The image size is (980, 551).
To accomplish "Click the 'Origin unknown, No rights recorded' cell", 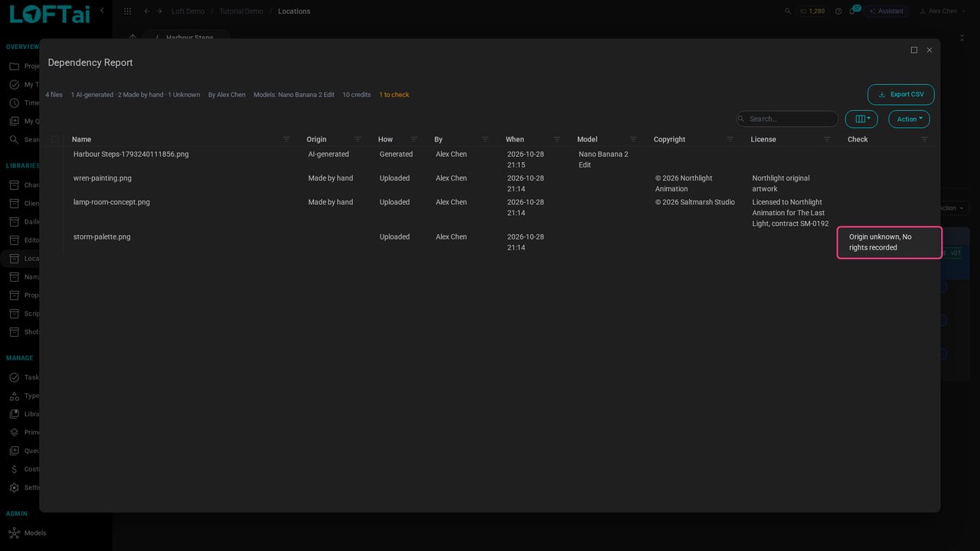I will click(x=889, y=243).
